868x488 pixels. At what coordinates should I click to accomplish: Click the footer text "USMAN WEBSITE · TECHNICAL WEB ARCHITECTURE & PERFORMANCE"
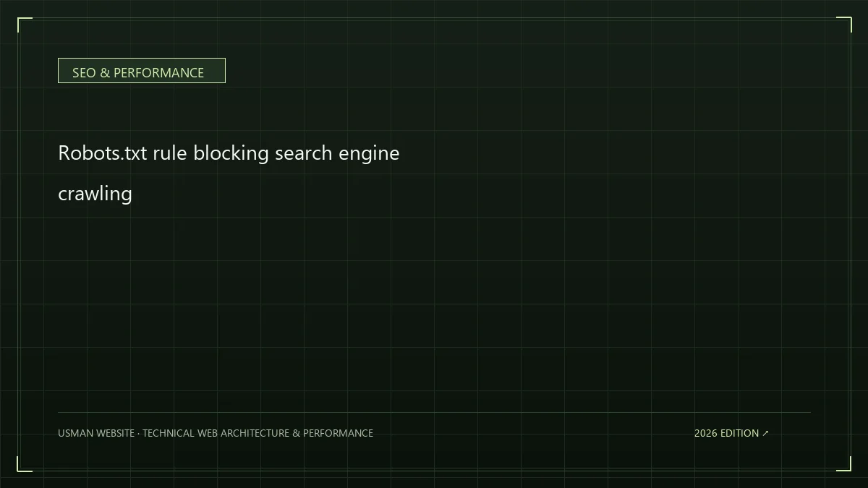coord(216,433)
